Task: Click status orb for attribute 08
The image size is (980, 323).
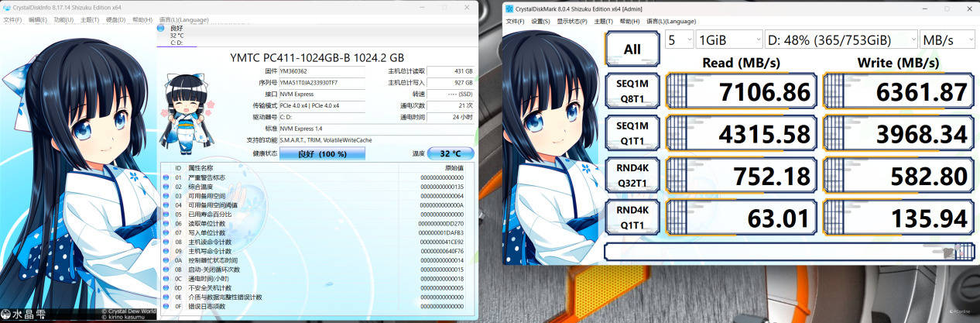Action: tap(165, 242)
